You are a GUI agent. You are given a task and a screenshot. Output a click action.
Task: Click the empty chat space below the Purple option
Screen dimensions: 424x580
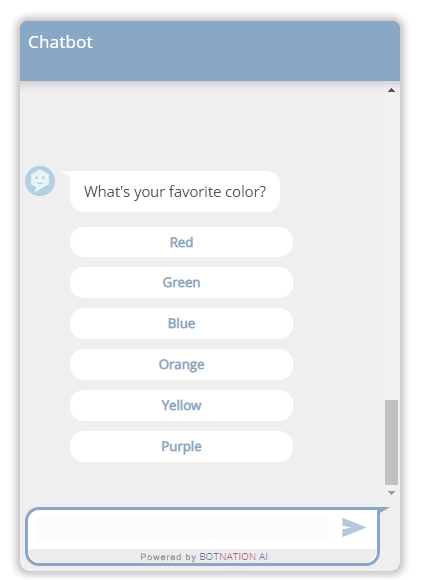(x=202, y=483)
